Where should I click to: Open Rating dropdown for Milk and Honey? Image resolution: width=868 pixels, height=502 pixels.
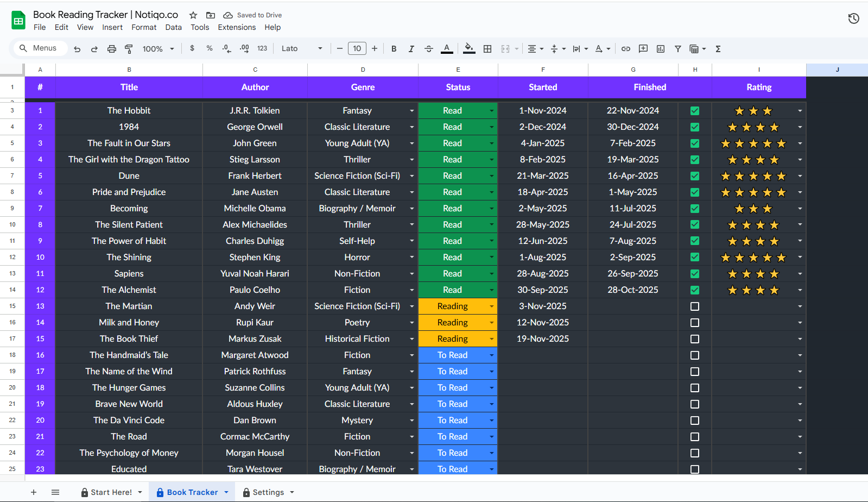[800, 323]
